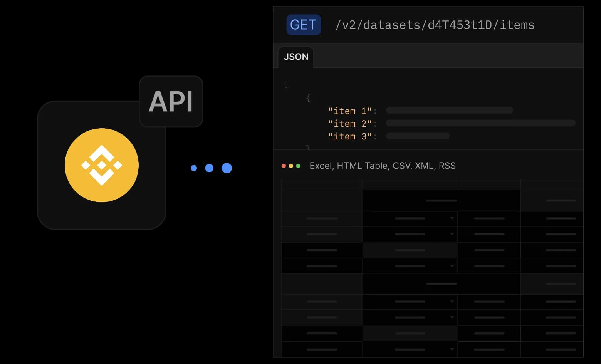
Task: Click the green window dot
Action: [x=298, y=166]
